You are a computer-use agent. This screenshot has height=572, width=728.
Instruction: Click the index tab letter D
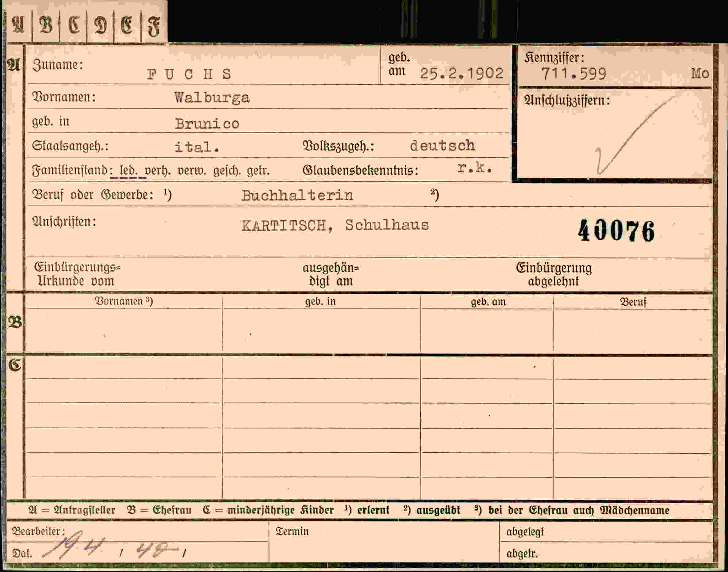point(101,25)
